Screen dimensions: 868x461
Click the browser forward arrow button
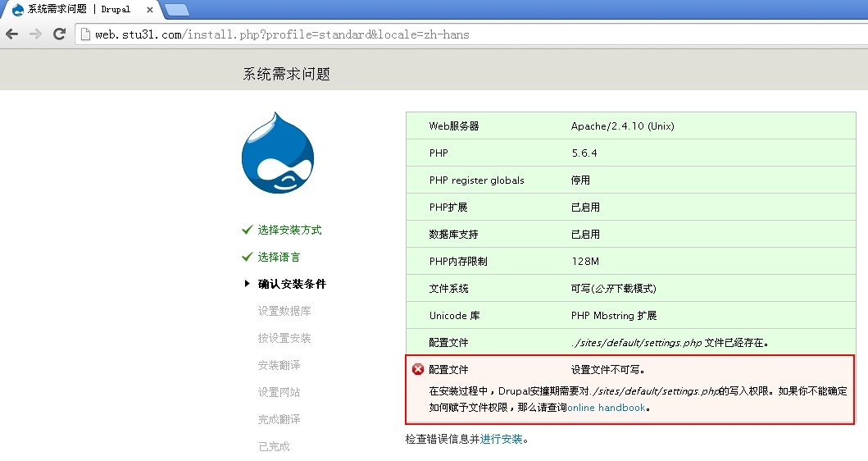[x=35, y=34]
